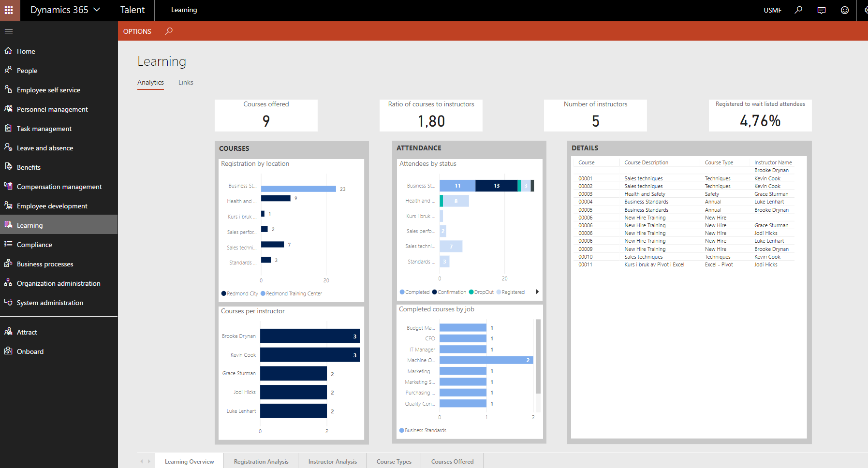Click the Redmond City legend color dot
This screenshot has height=468, width=868.
[224, 293]
